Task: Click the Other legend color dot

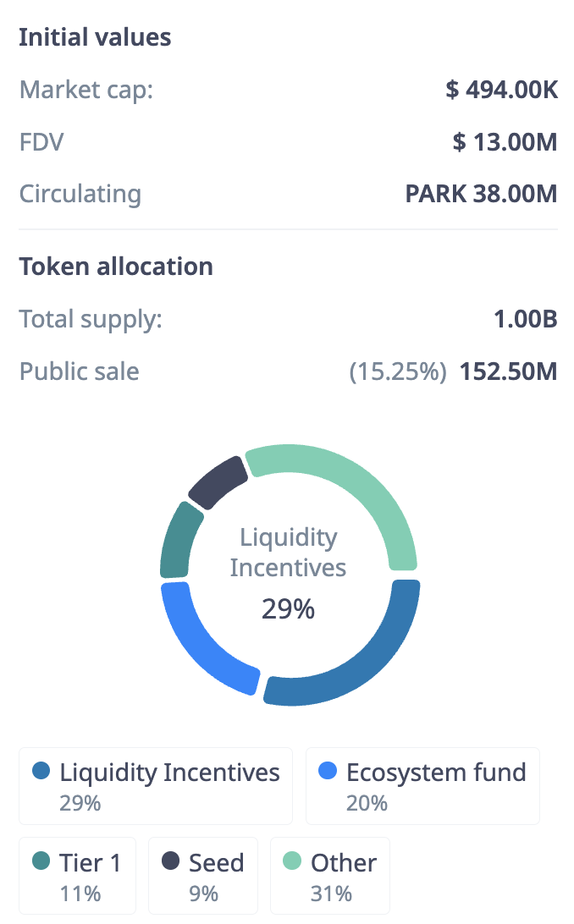Action: (292, 862)
